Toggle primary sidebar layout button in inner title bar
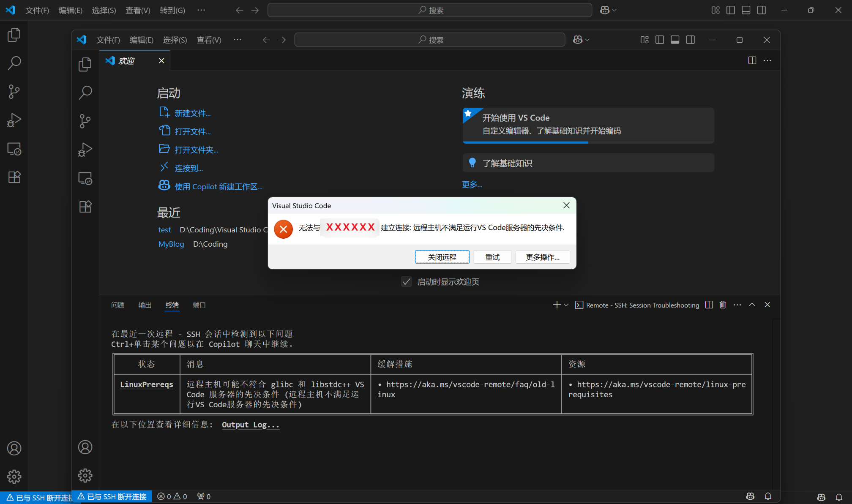Screen dimensions: 852x504 (659, 40)
